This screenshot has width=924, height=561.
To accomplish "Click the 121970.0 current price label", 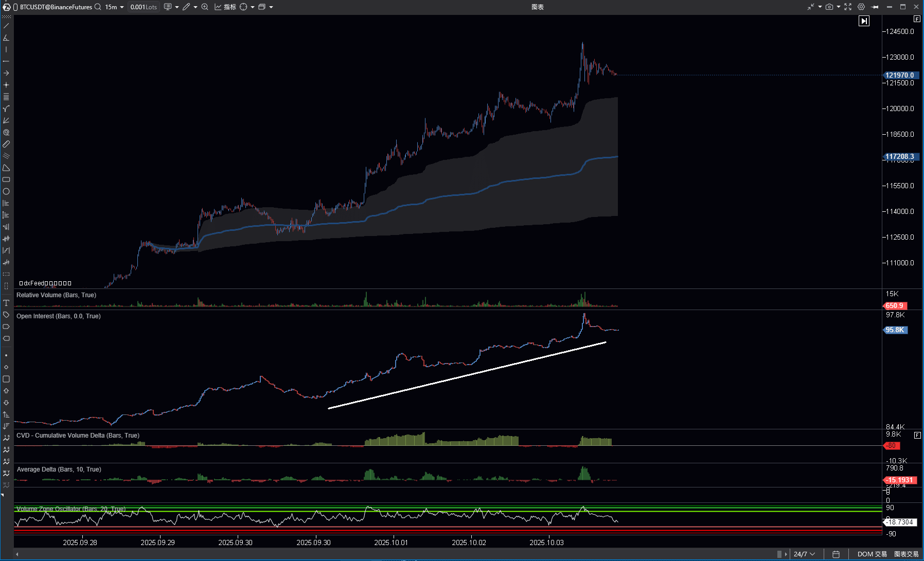I will click(899, 75).
